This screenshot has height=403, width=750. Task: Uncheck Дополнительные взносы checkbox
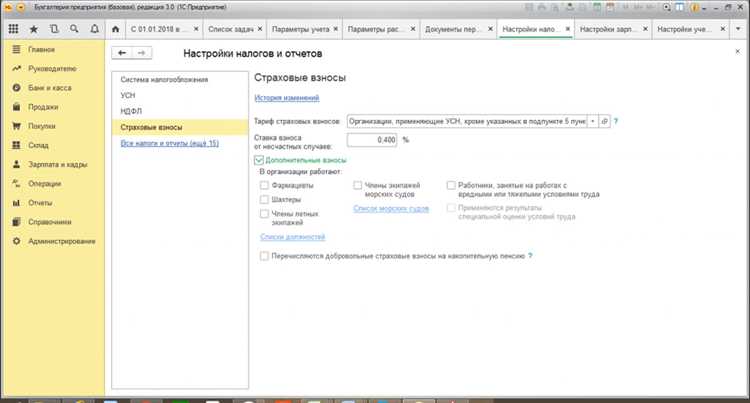(259, 160)
